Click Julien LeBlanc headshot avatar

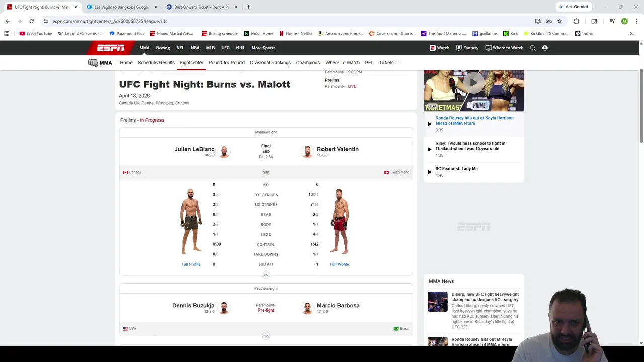click(224, 152)
